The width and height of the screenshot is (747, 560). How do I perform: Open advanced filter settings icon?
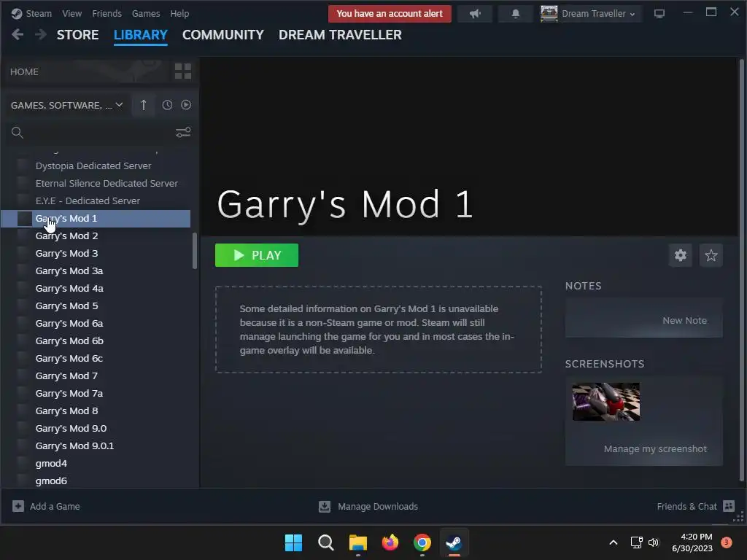[x=183, y=133]
